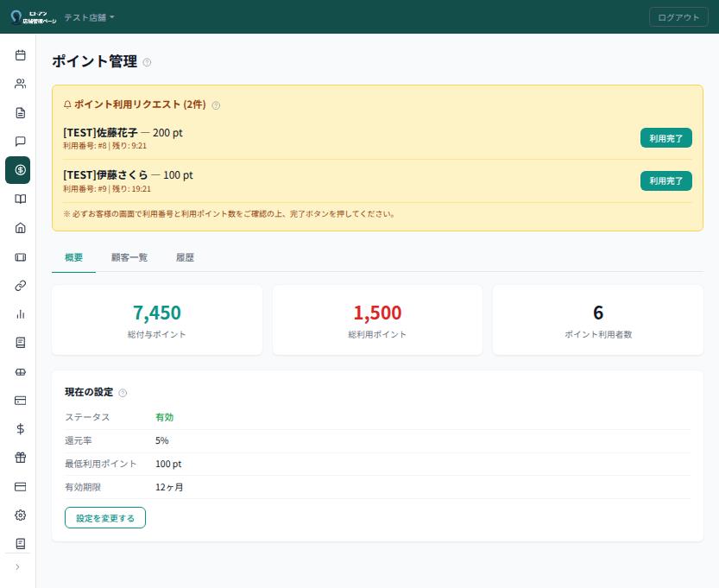Click the [TEST]佐藤花子 request name

[100, 133]
